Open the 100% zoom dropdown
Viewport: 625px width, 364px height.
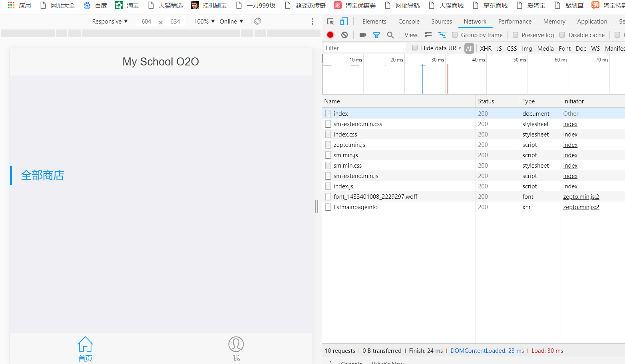(x=204, y=22)
